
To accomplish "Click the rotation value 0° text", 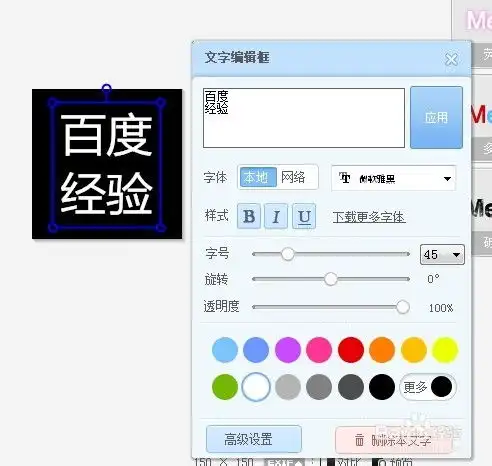I will 433,279.
